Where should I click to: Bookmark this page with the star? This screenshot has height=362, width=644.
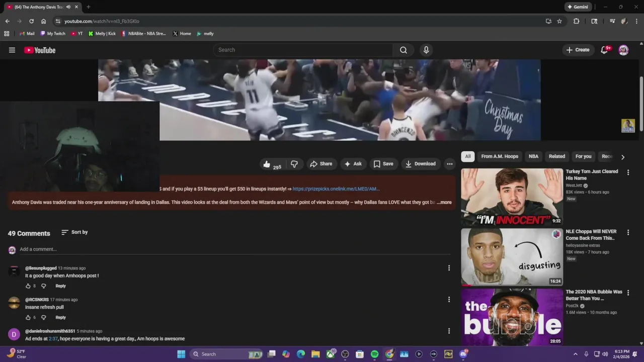559,21
